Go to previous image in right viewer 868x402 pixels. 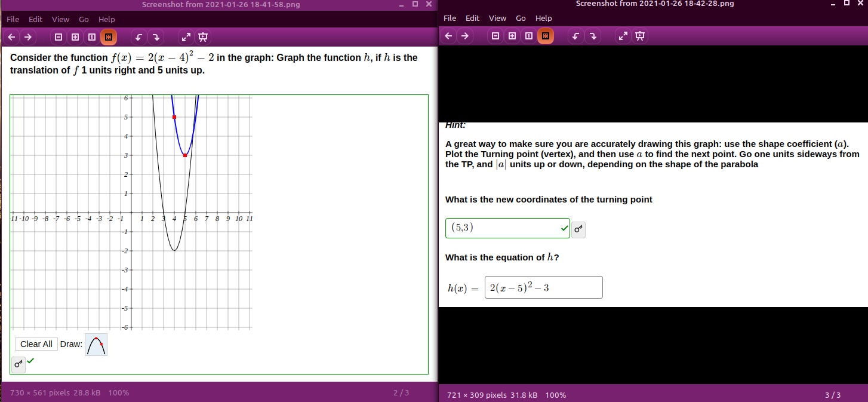click(448, 36)
